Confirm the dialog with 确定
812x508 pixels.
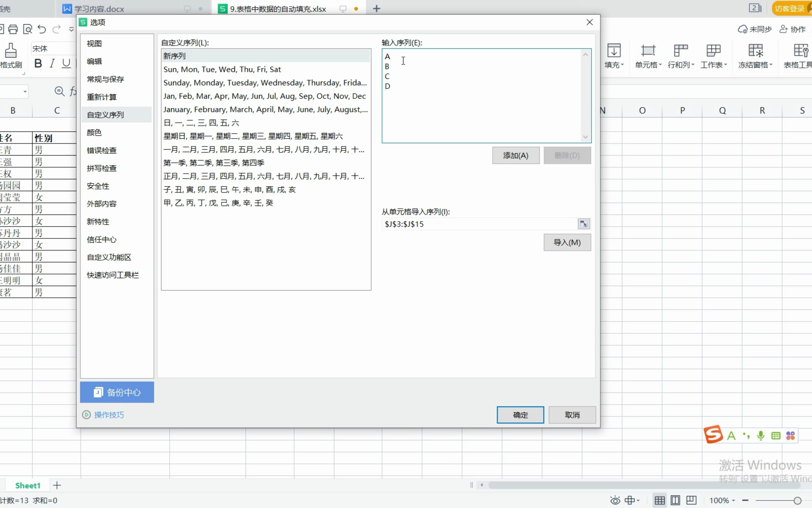520,415
